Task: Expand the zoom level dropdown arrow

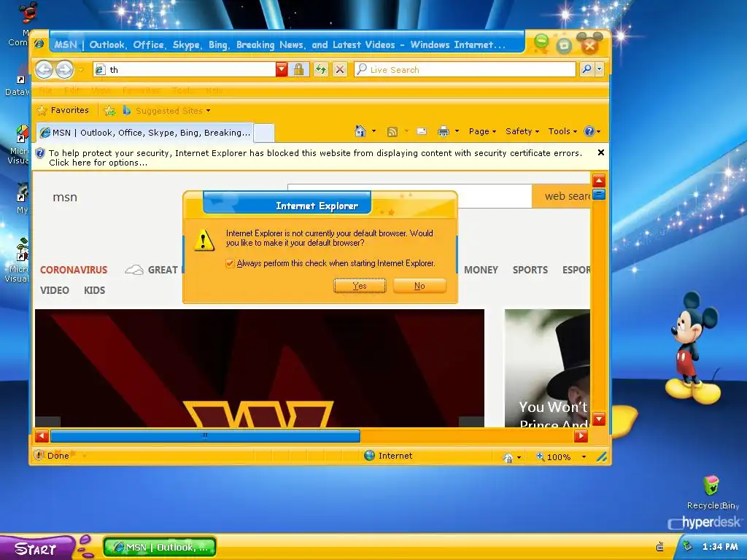Action: point(584,457)
